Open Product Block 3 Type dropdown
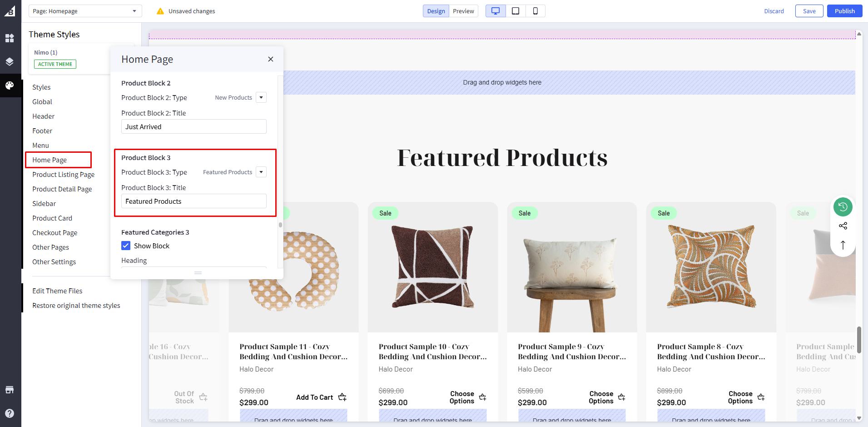This screenshot has width=868, height=427. (261, 172)
